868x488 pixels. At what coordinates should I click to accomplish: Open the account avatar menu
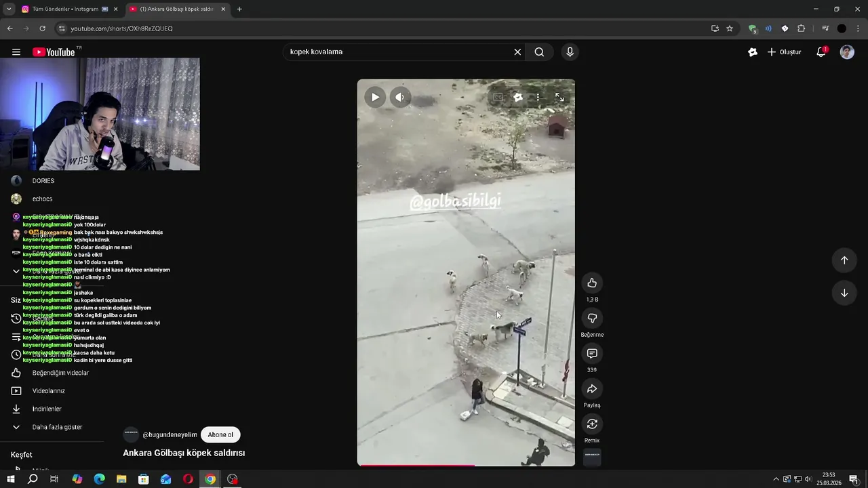847,52
